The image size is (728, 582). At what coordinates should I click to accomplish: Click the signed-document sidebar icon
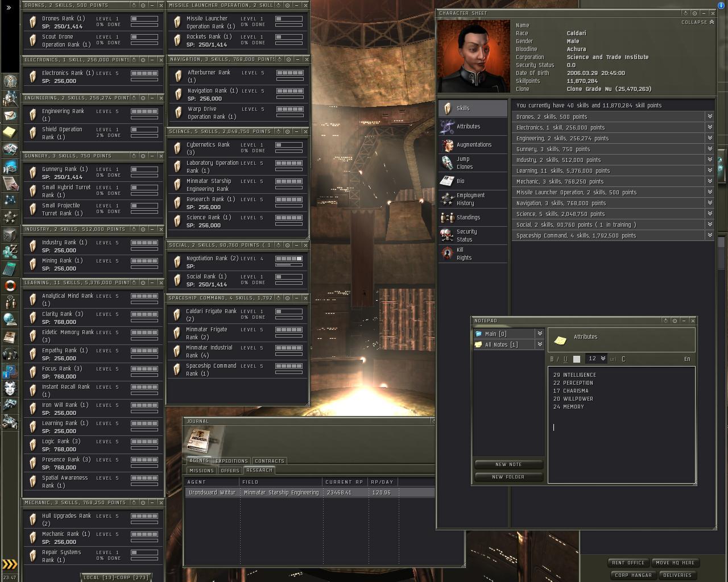coord(10,183)
